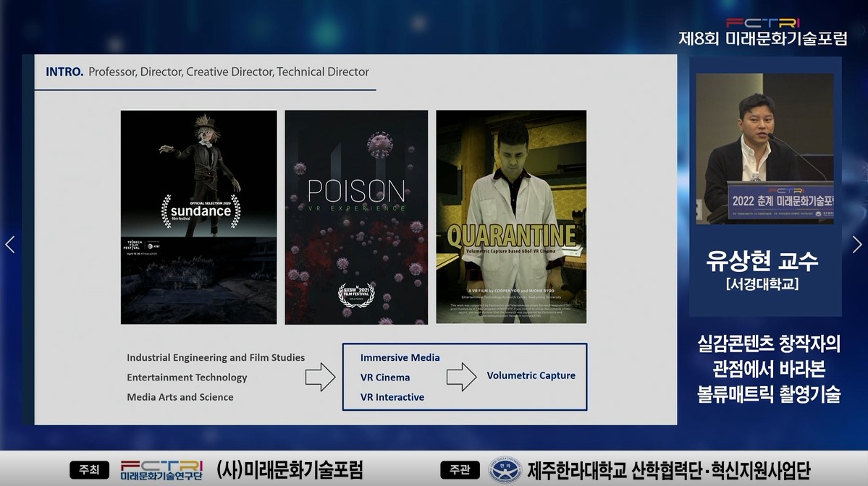Open the POISON VR Experience poster

(x=356, y=217)
